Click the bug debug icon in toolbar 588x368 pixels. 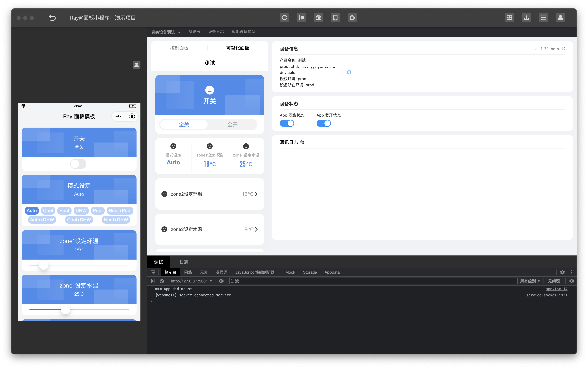[318, 18]
